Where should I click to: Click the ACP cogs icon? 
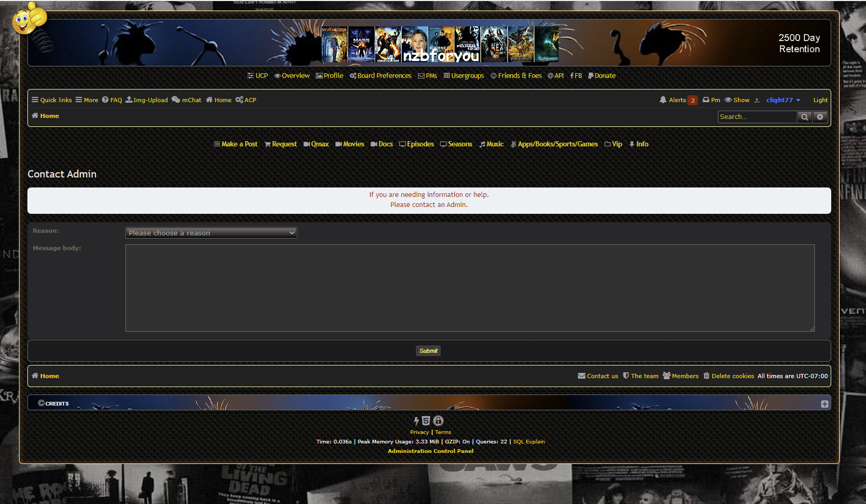239,100
